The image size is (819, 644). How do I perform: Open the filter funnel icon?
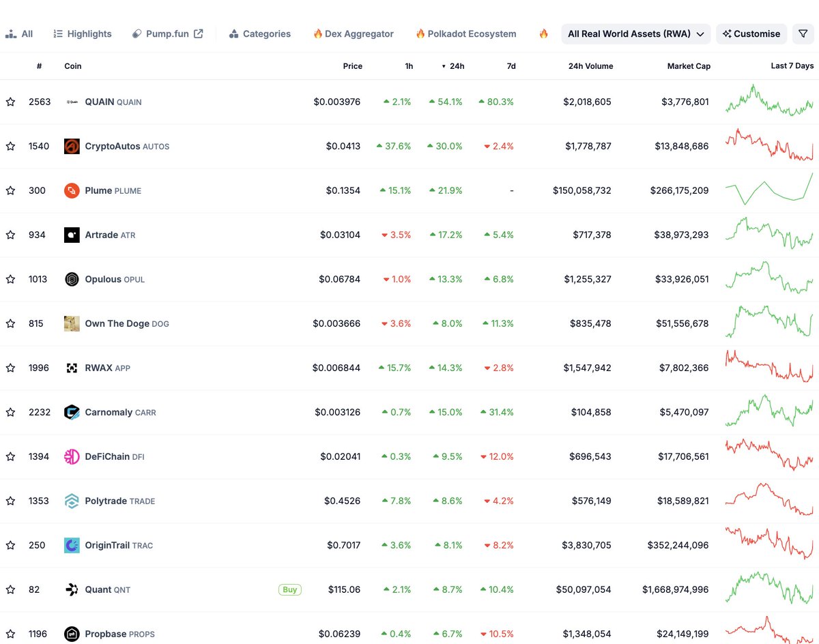click(803, 33)
